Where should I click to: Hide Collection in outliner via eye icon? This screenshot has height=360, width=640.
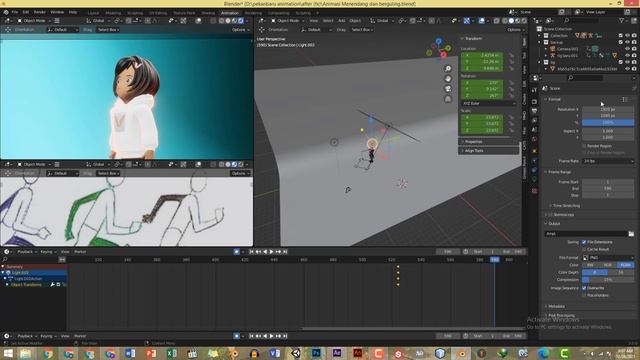(627, 36)
